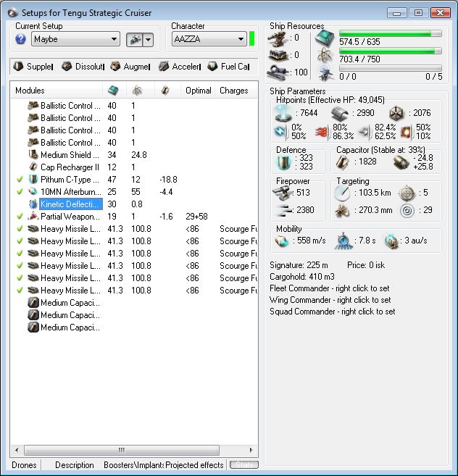Image resolution: width=458 pixels, height=476 pixels.
Task: Click the thermal resistance flame icon
Action: [x=321, y=132]
